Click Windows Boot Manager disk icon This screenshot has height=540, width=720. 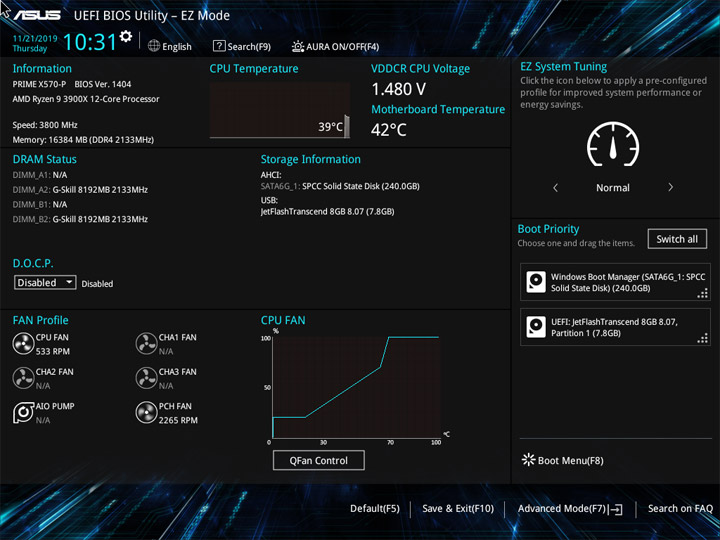click(x=536, y=282)
